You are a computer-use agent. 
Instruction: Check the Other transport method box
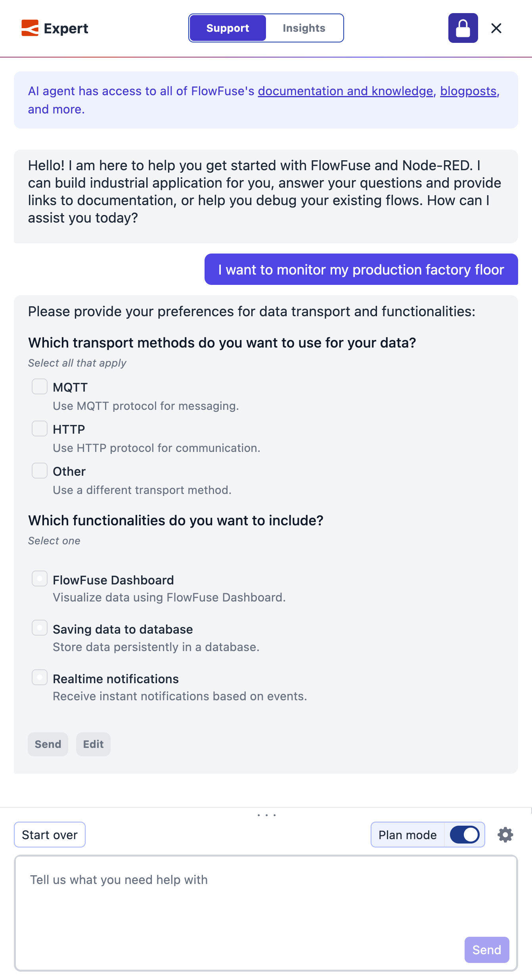(40, 471)
